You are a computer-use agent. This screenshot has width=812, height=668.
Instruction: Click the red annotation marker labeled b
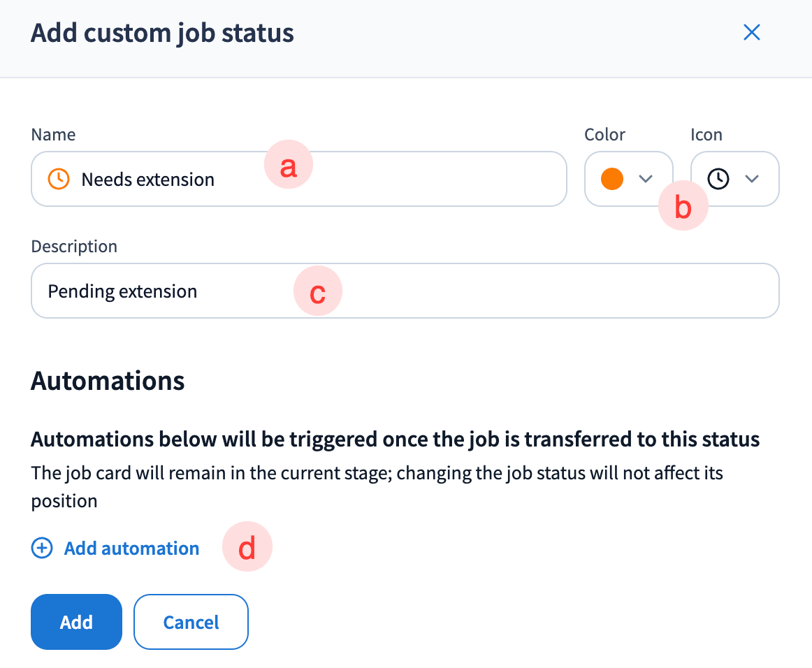pyautogui.click(x=683, y=208)
